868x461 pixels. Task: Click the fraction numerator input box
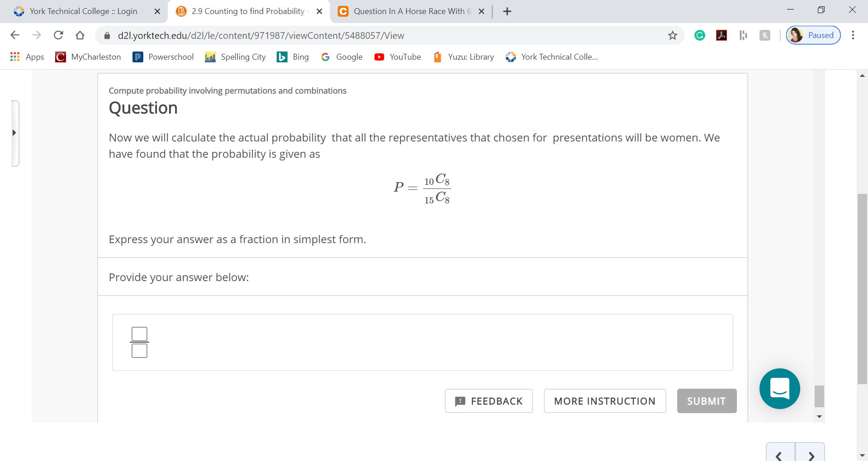click(139, 334)
